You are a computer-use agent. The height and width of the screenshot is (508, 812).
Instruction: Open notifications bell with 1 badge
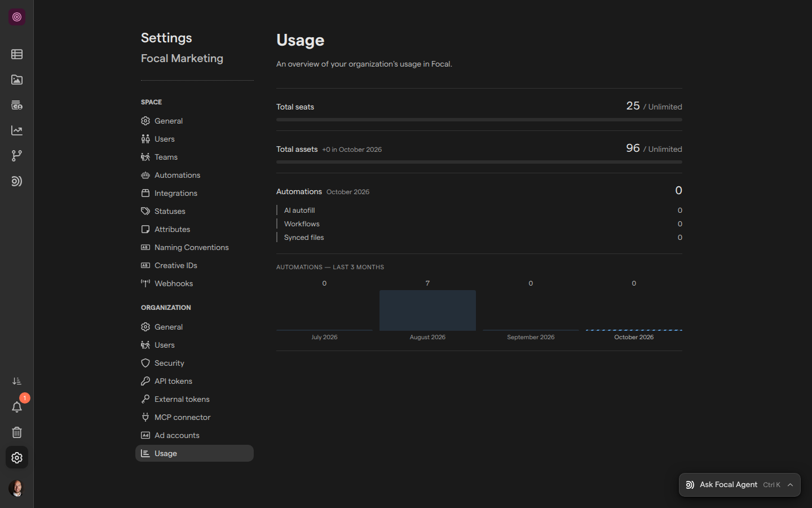[17, 407]
